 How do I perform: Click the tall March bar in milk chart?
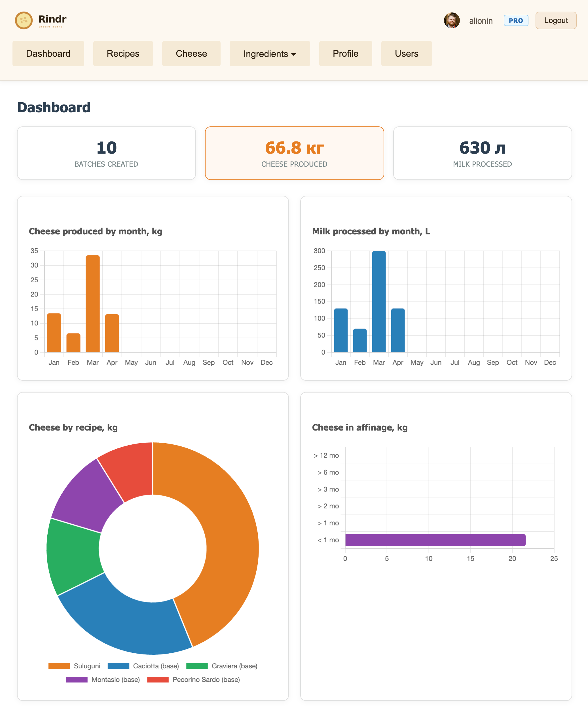coord(379,304)
